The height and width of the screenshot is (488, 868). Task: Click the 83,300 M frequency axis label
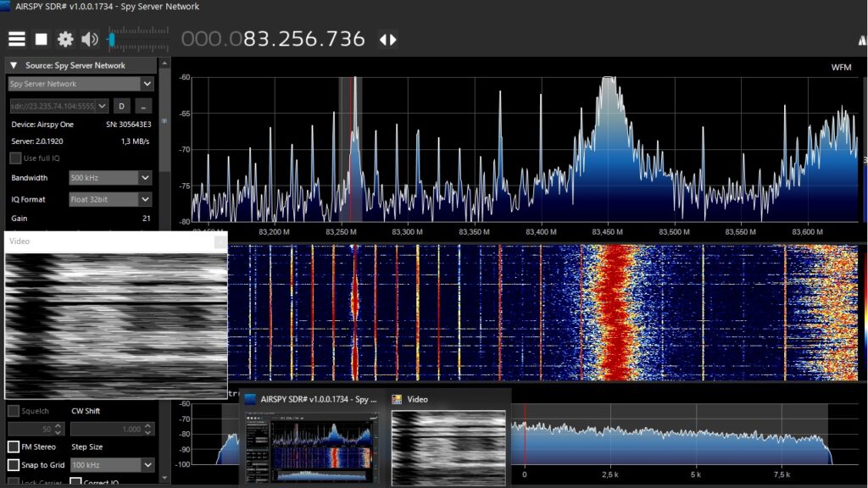point(408,232)
